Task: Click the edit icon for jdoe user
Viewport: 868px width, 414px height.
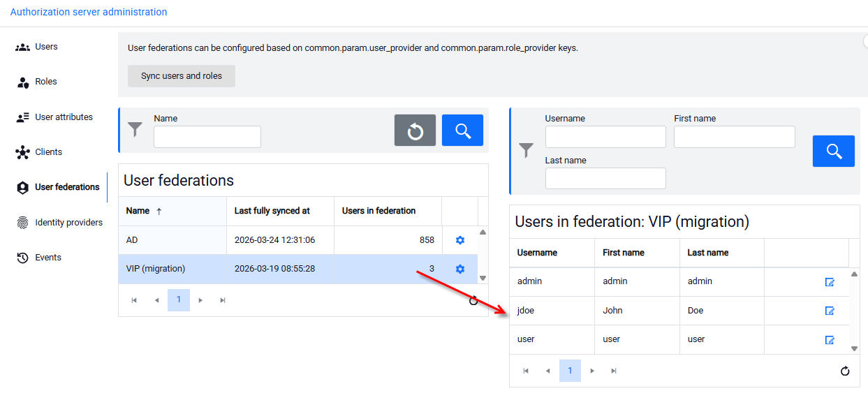Action: point(830,311)
